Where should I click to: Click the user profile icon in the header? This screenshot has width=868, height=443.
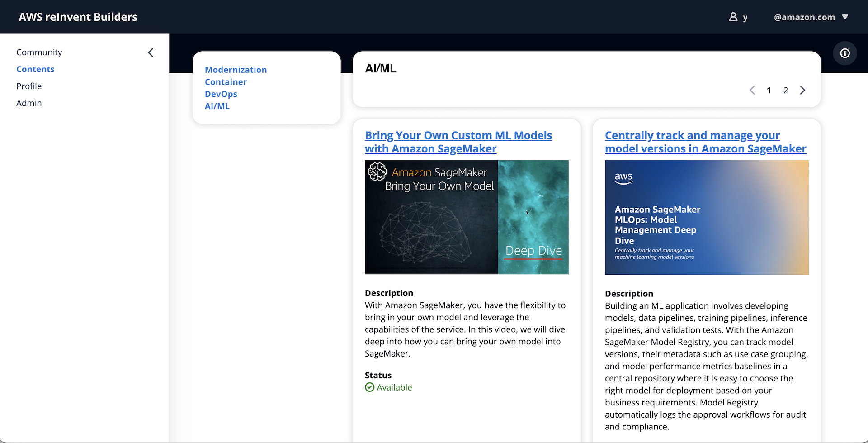tap(733, 17)
